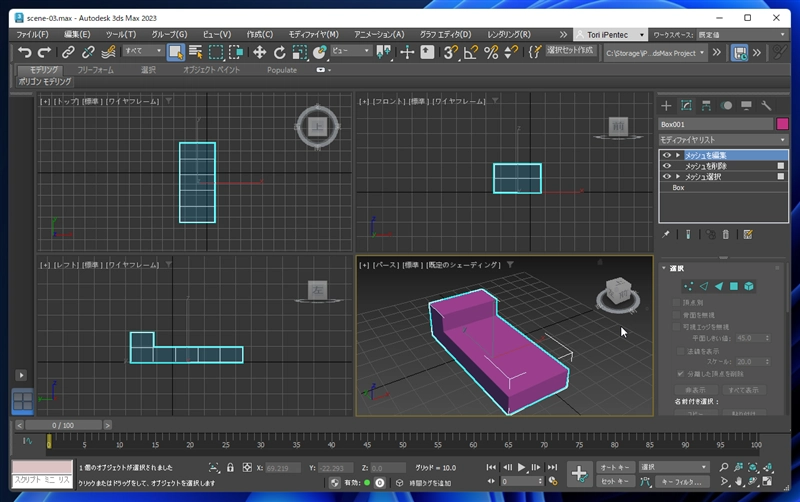Select Face sub-object level icon

pos(718,286)
